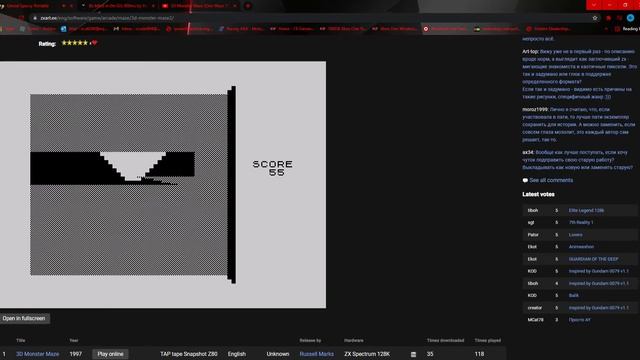Click the ZX Spectrum 128K hardware cell

(x=367, y=354)
